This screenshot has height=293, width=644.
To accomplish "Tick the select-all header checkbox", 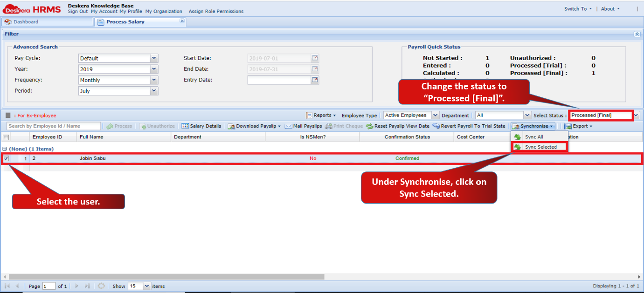I will [x=6, y=137].
